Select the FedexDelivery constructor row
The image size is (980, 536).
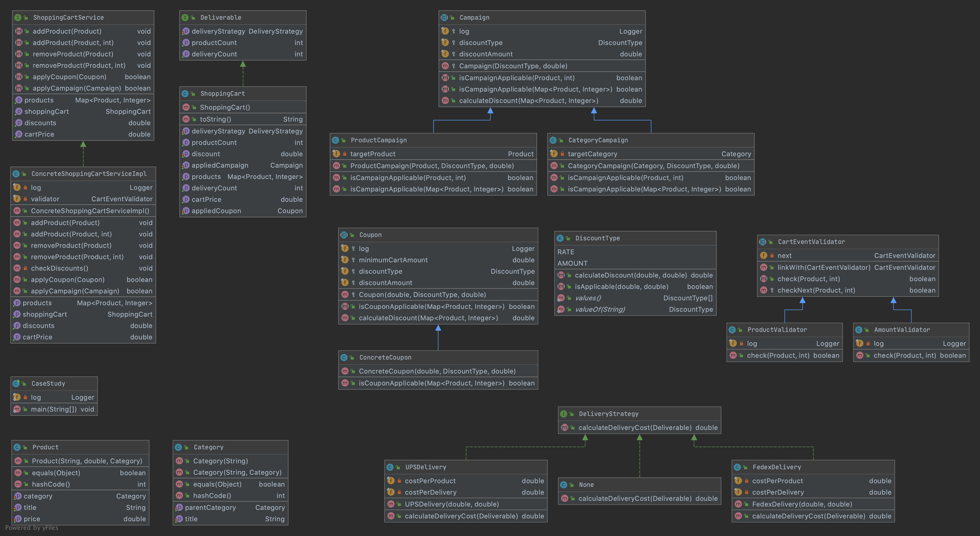pyautogui.click(x=802, y=504)
